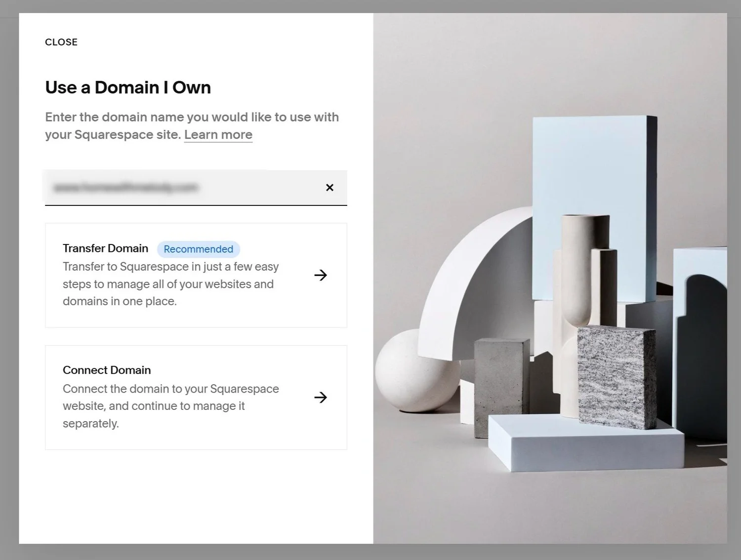The width and height of the screenshot is (741, 560).
Task: Click the blurred domain text in the input
Action: pyautogui.click(x=124, y=188)
